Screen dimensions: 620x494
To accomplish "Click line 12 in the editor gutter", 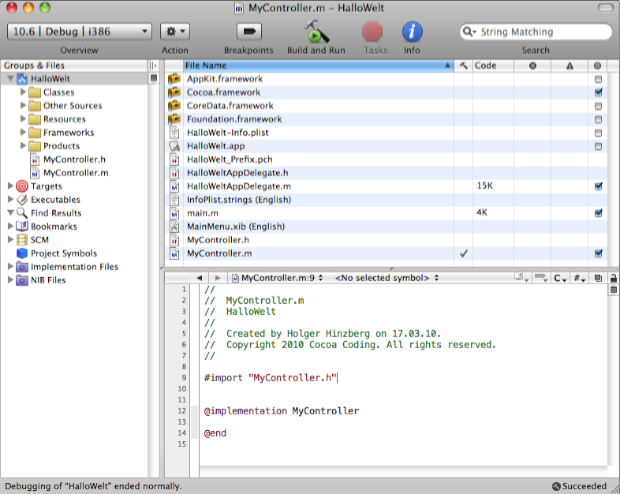I will (x=181, y=411).
